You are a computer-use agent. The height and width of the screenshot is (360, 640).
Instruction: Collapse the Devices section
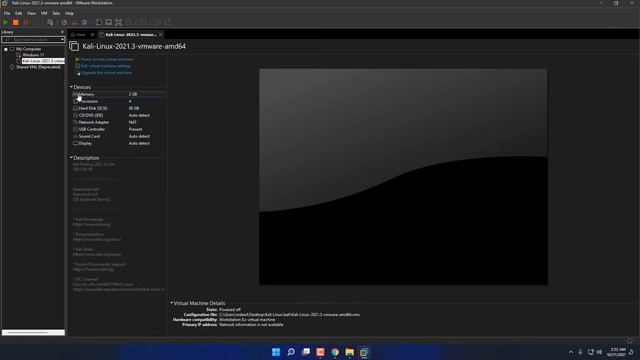(x=71, y=87)
